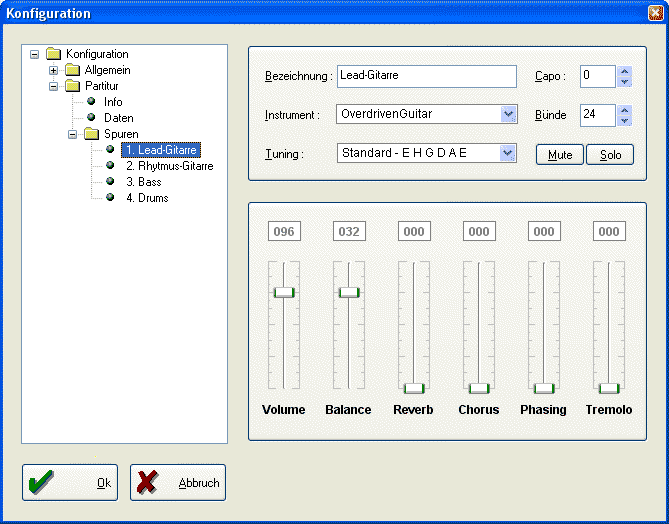Click the bullet icon beside 3. Bass
This screenshot has height=524, width=669.
tap(111, 182)
